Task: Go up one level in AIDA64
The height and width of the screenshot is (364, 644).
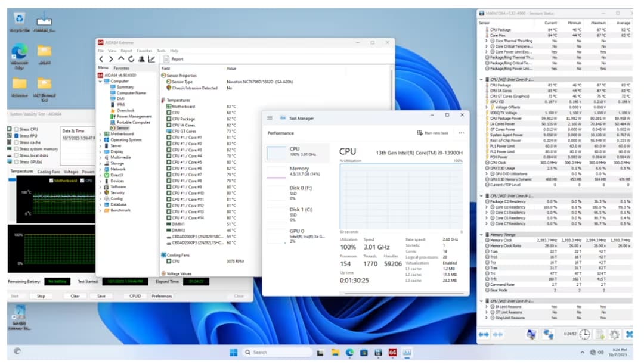Action: point(121,59)
